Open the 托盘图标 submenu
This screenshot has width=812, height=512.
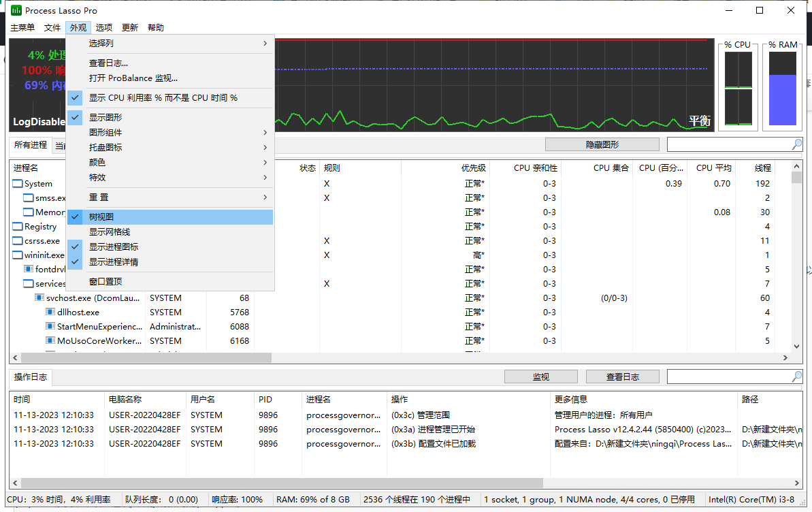pos(170,148)
